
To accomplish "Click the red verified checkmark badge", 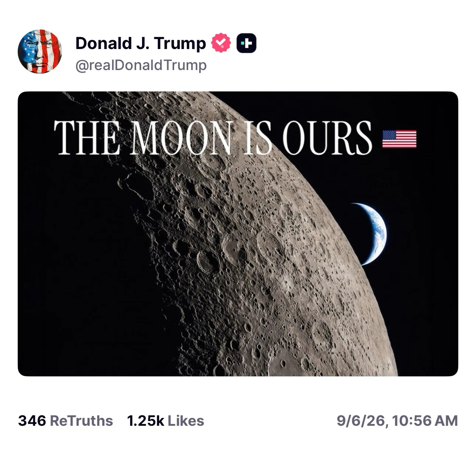I will [x=221, y=43].
